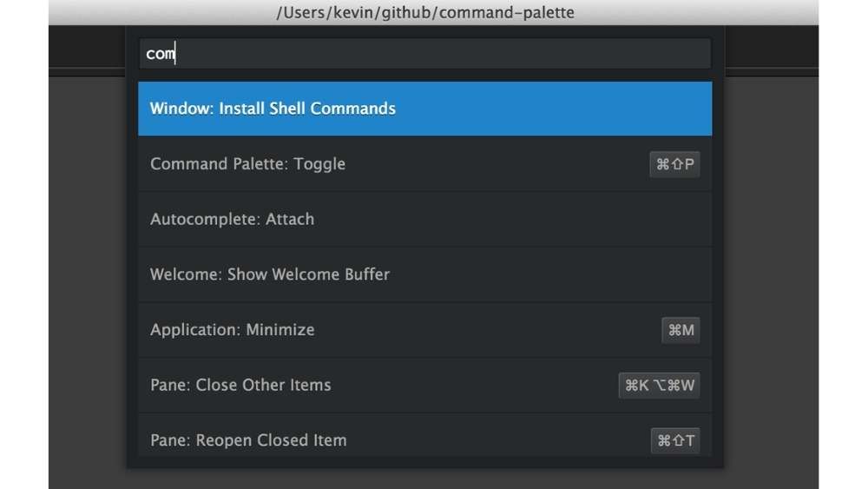Image resolution: width=868 pixels, height=489 pixels.
Task: Click the ⌘⇧T keybinding badge
Action: [x=674, y=440]
